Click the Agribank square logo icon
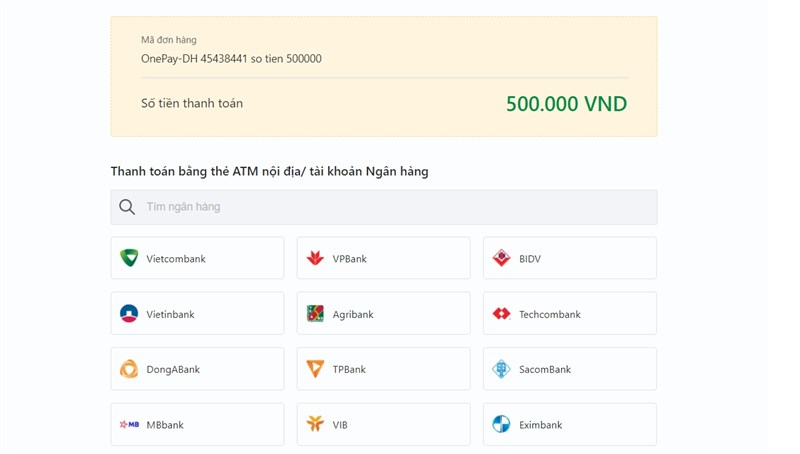The height and width of the screenshot is (454, 800). pyautogui.click(x=315, y=314)
